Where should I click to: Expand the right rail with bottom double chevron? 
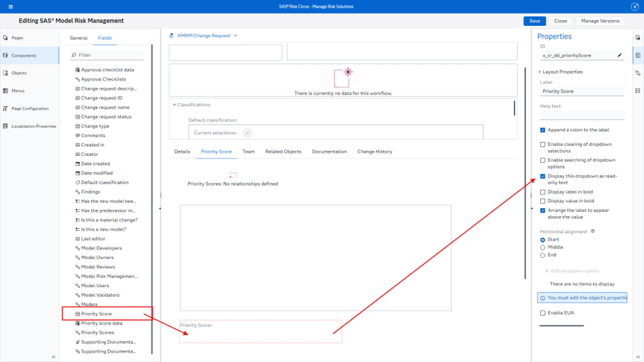[638, 357]
